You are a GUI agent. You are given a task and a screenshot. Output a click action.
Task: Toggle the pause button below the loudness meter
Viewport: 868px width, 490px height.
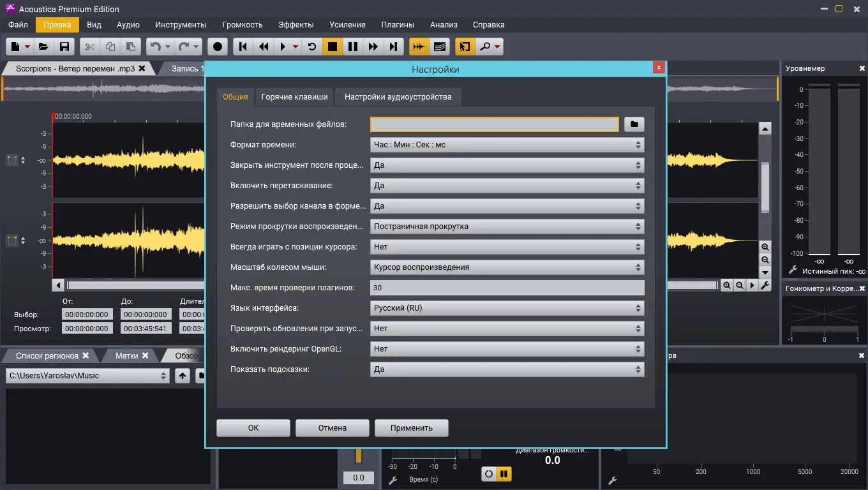pos(504,473)
